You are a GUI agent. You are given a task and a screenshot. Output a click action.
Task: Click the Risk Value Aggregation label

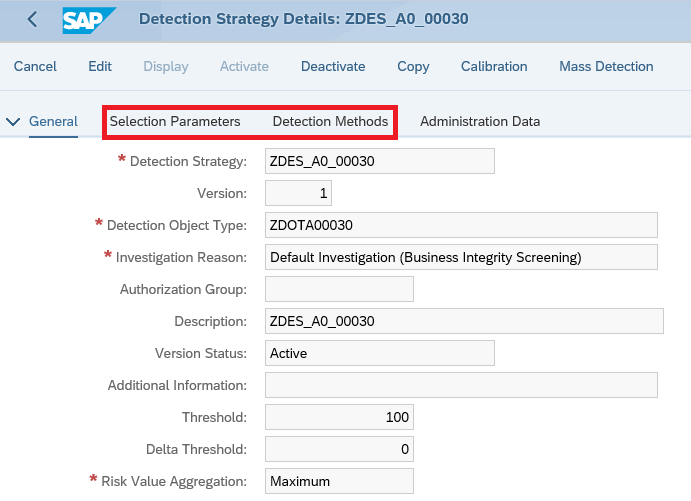tap(174, 482)
